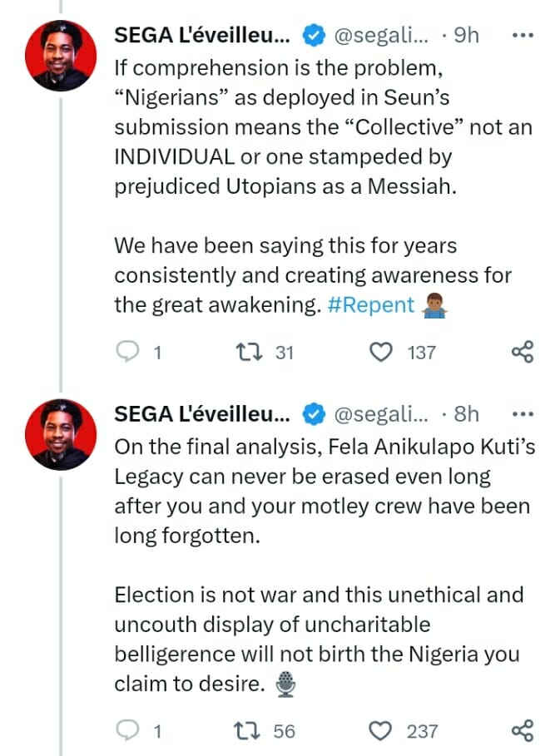Open SEGA L'éveilleu display name on first tweet

202,36
